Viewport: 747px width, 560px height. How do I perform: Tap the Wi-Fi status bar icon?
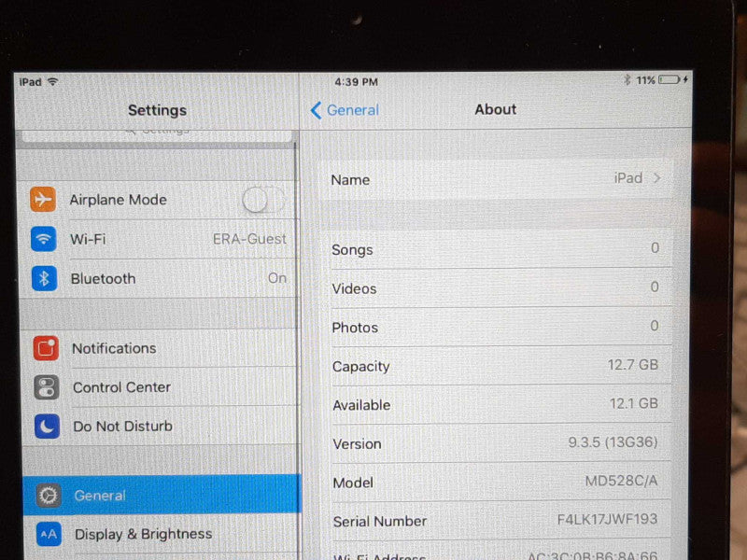click(x=52, y=81)
